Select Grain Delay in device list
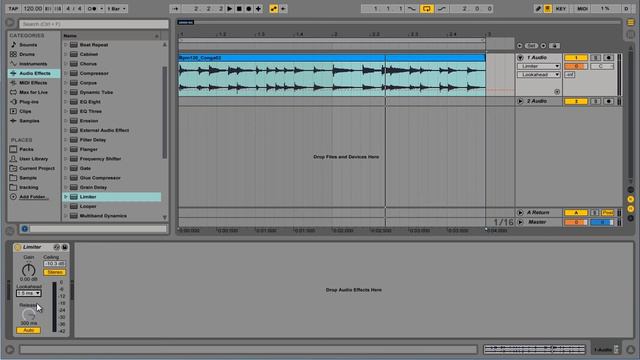The height and width of the screenshot is (360, 640). (x=93, y=187)
